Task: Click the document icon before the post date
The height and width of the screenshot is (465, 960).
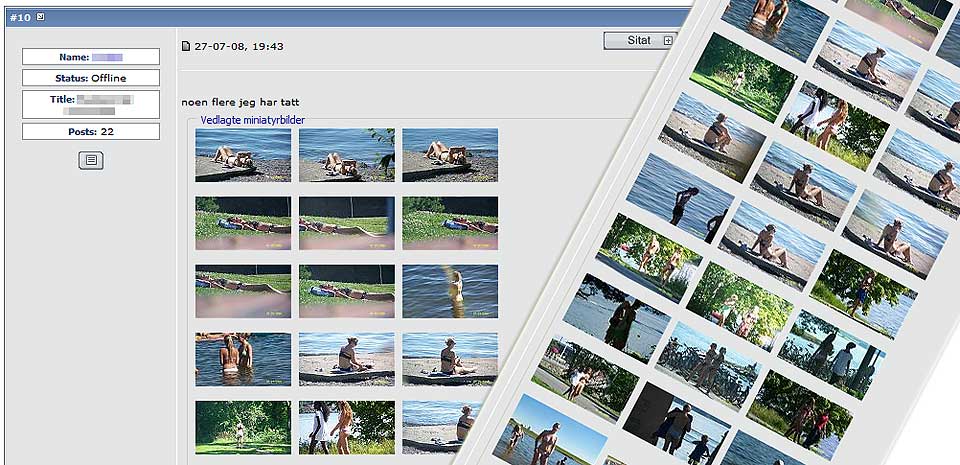Action: point(186,46)
